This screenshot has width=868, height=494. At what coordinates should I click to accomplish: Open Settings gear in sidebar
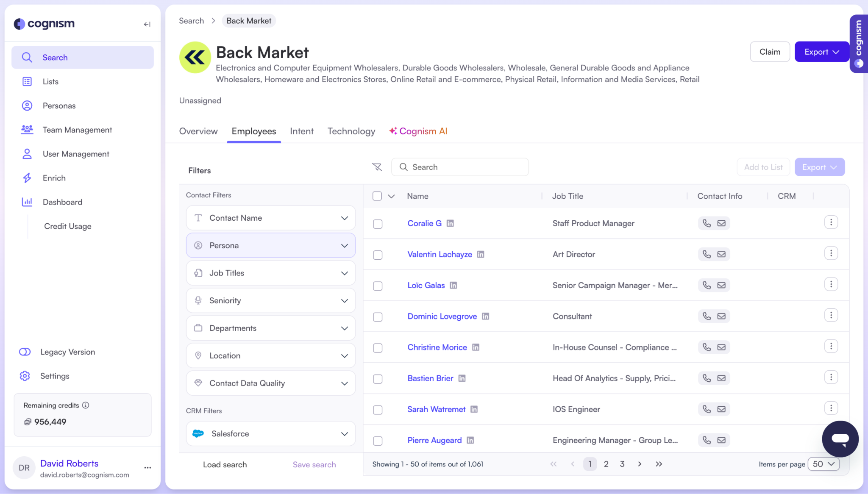25,376
